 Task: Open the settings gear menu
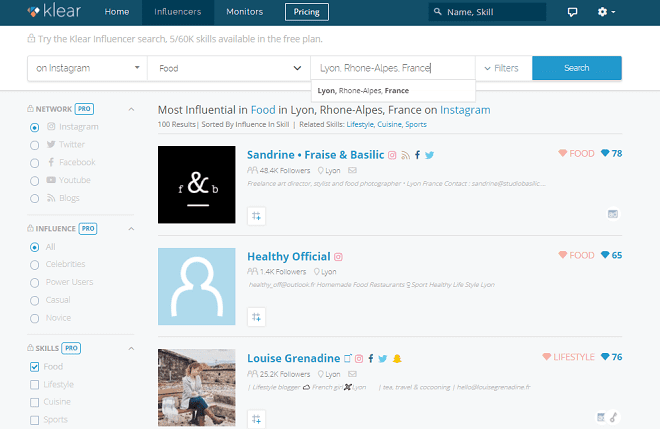[606, 12]
